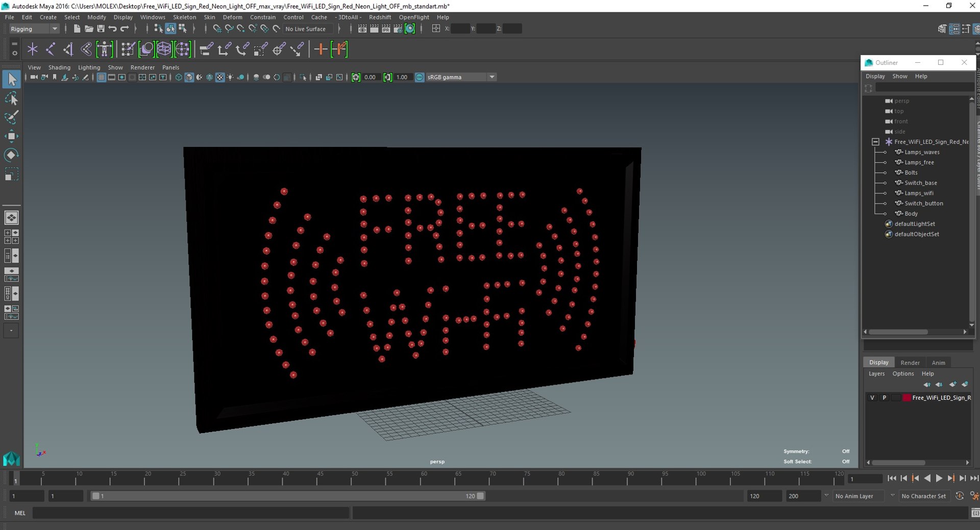The image size is (980, 530).
Task: Redo the action with the redo arrow
Action: click(125, 29)
